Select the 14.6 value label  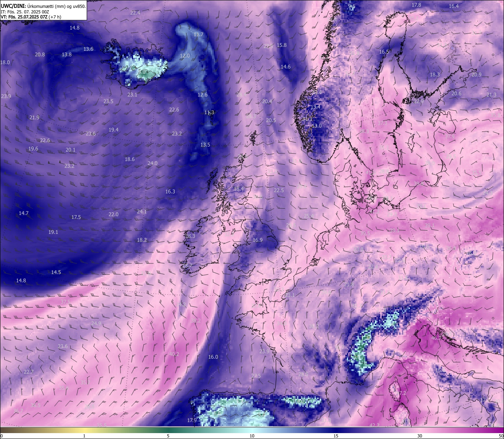285,67
